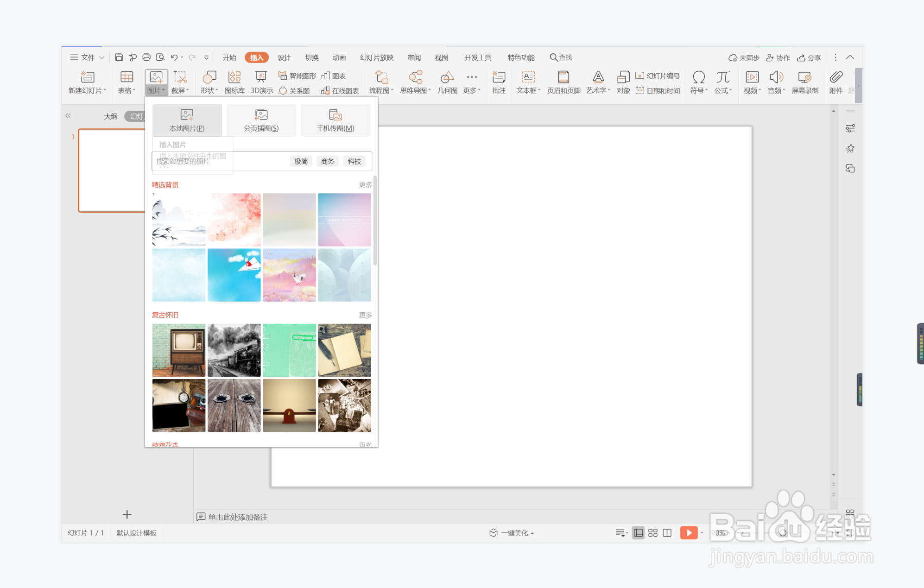Open the notes display options dropdown

point(621,533)
